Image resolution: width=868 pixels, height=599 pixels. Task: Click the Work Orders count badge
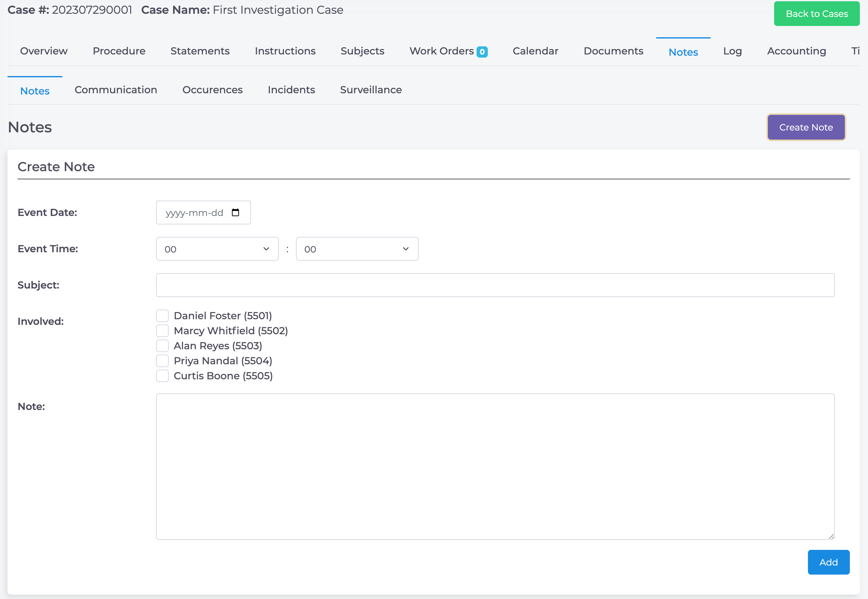click(x=482, y=52)
